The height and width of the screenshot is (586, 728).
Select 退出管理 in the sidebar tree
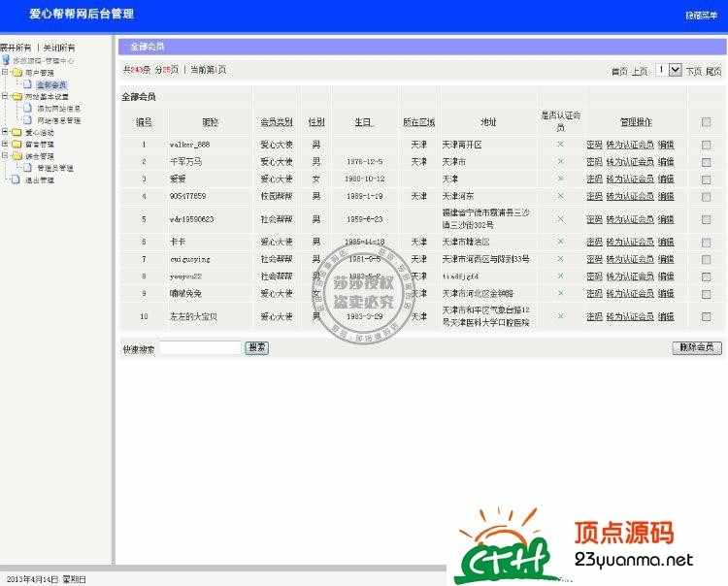(40, 180)
